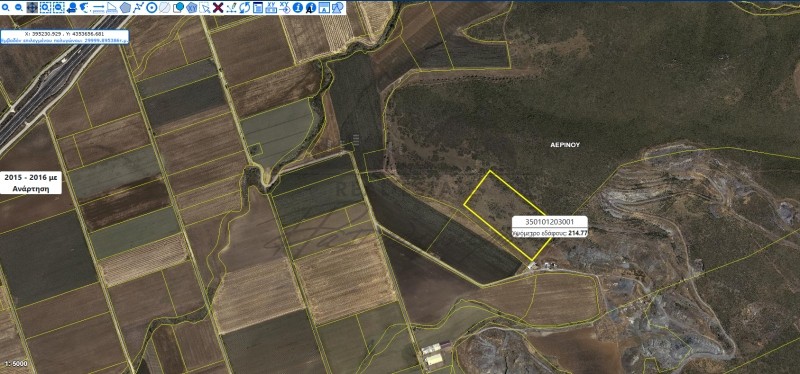Activate the arrow selection tool
Image resolution: width=800 pixels, height=374 pixels.
coord(205,8)
